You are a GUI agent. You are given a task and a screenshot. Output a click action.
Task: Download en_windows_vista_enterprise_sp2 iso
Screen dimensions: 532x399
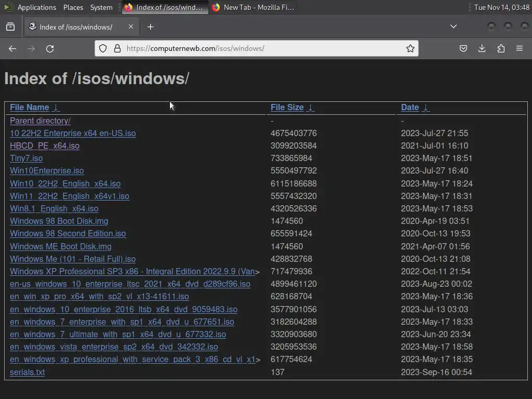coord(114,347)
